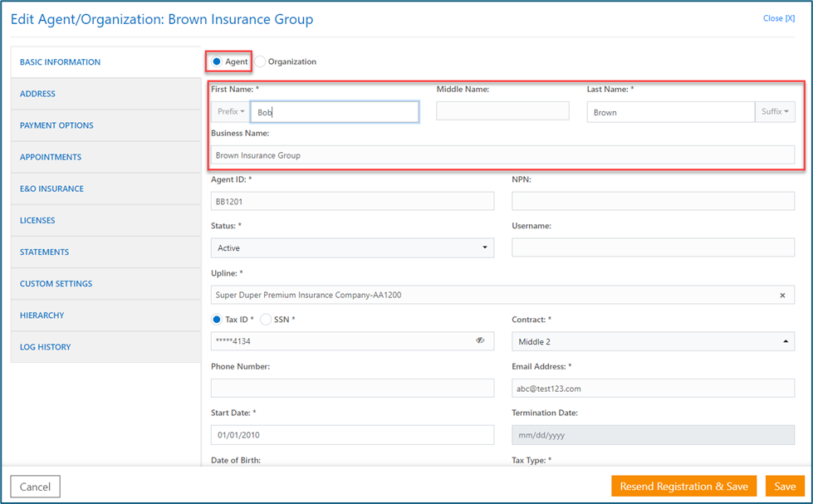Open the Log History tab
The image size is (813, 504).
[x=105, y=347]
